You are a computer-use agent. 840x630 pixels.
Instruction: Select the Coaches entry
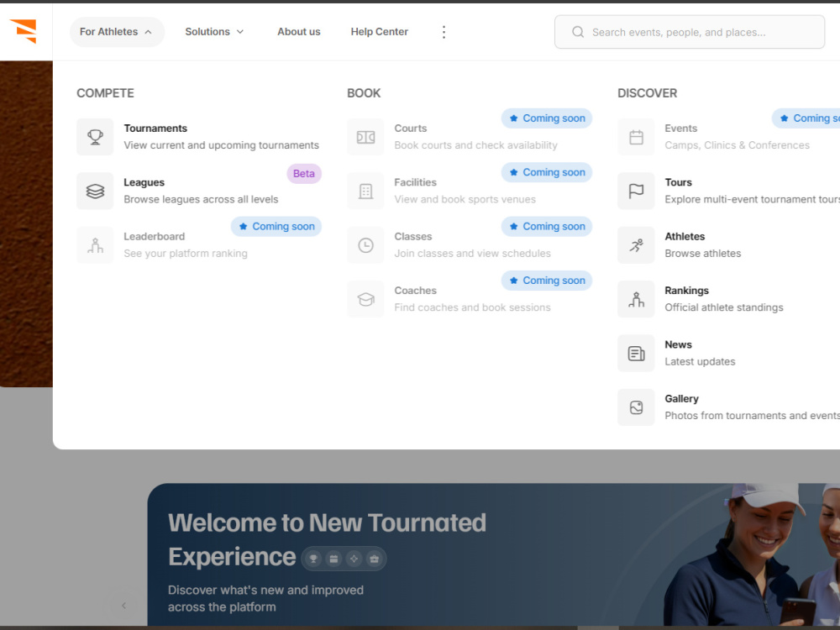click(x=470, y=299)
